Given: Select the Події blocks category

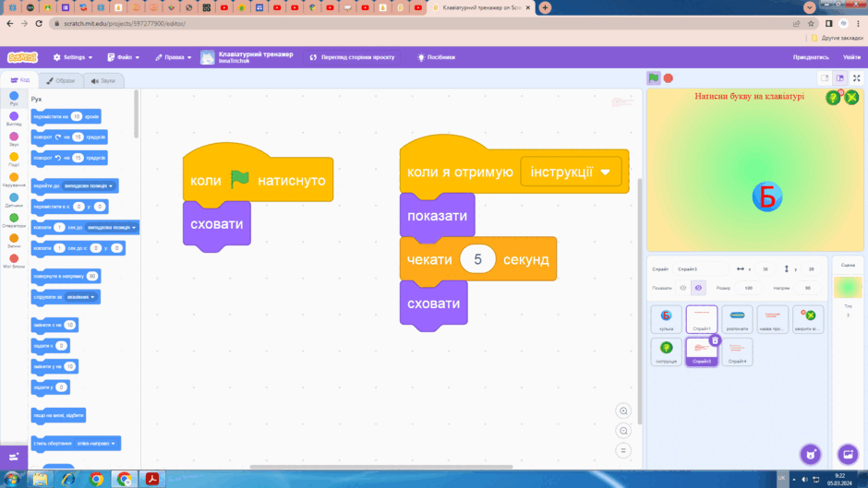Looking at the screenshot, I should tap(14, 160).
